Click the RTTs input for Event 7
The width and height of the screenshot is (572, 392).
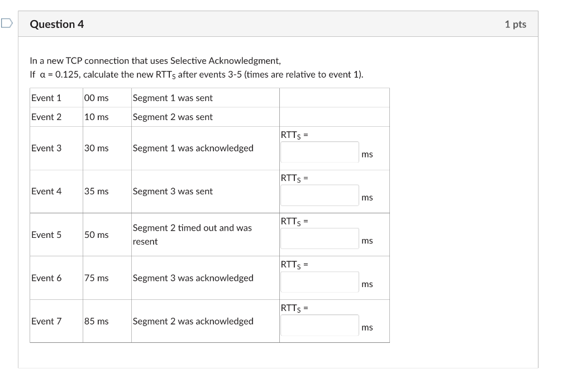click(320, 325)
